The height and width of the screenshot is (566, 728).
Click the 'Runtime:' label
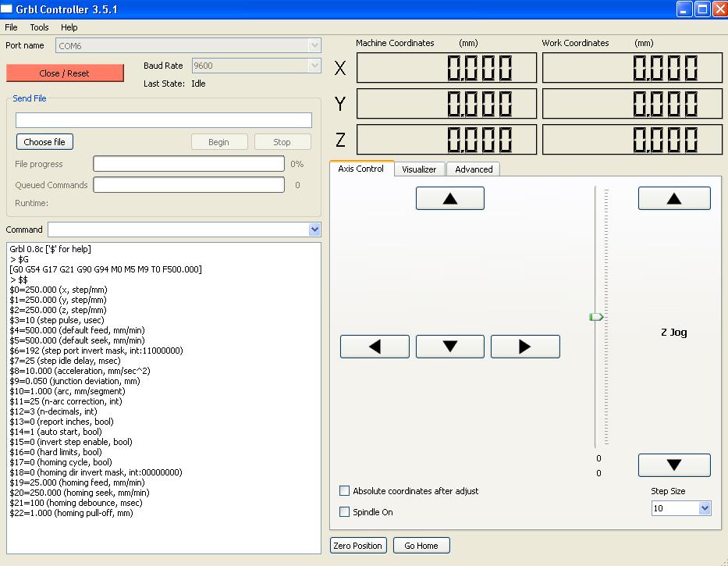(31, 203)
